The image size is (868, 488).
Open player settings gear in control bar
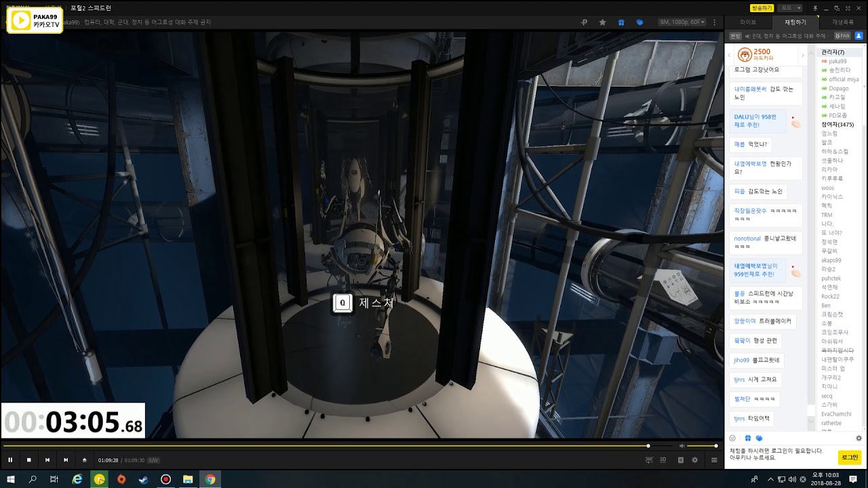coord(694,460)
